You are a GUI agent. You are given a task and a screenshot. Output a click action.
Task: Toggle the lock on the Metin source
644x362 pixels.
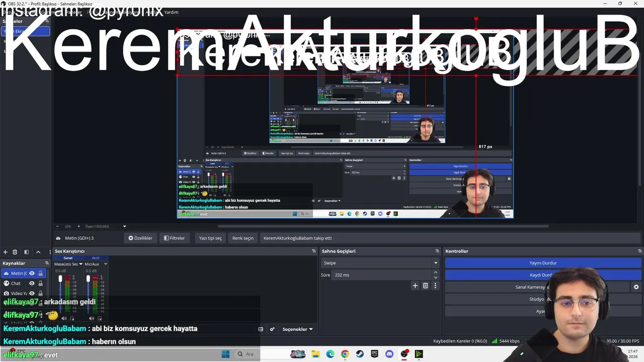pyautogui.click(x=40, y=273)
